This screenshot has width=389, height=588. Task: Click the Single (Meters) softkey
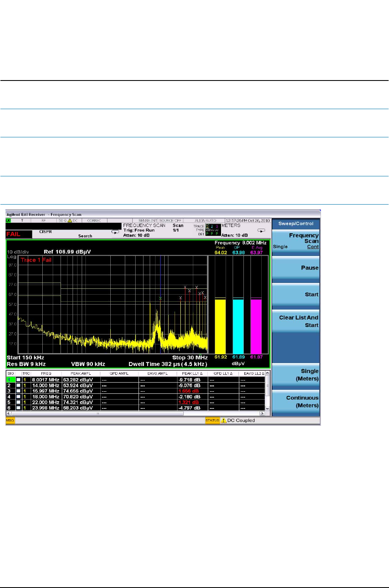click(296, 375)
